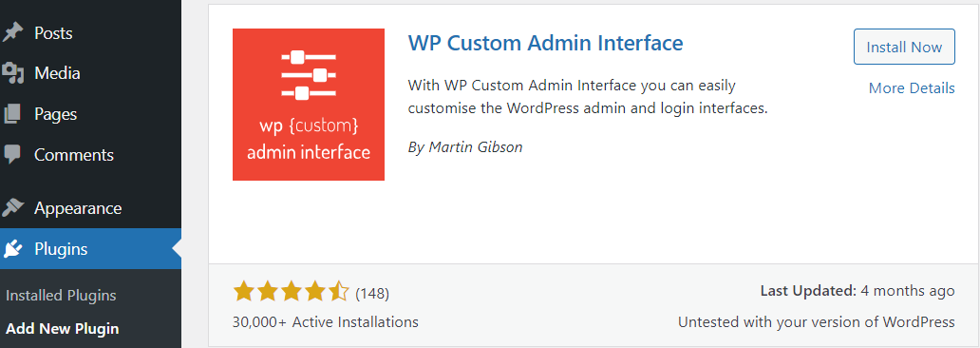Click the red plugin logo thumbnail
The height and width of the screenshot is (348, 980).
(x=308, y=105)
